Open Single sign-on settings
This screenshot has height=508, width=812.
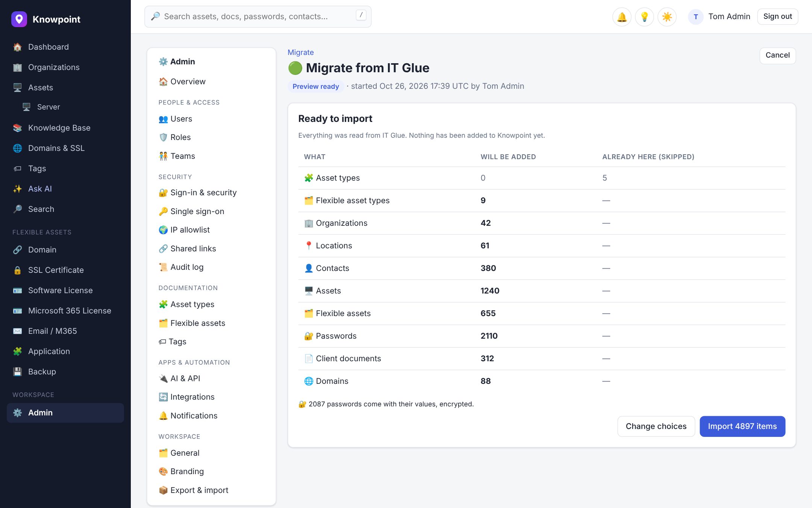click(x=211, y=211)
